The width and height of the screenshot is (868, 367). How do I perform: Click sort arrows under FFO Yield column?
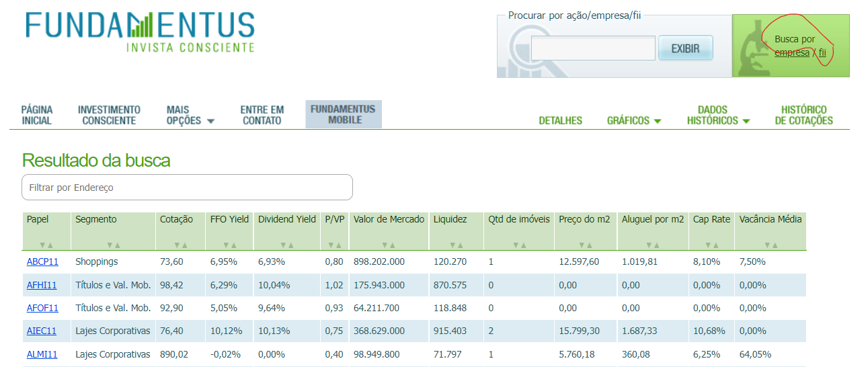pos(229,245)
